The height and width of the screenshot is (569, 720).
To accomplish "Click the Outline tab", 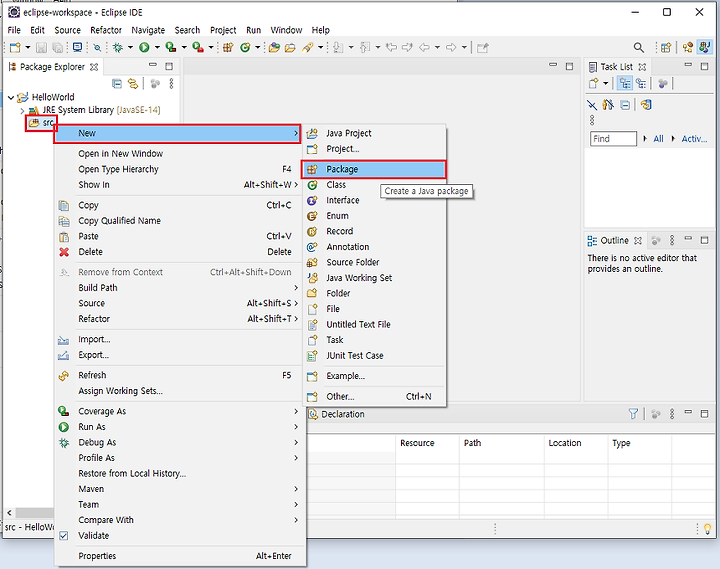I will pyautogui.click(x=614, y=240).
